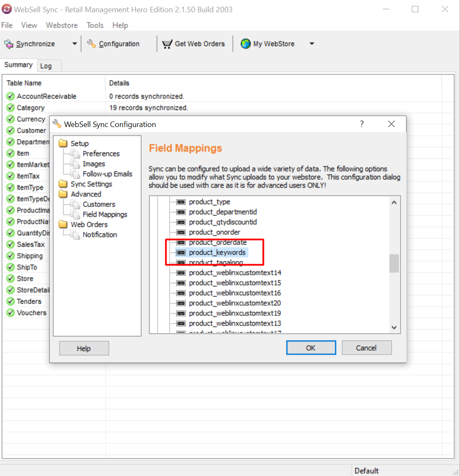
Task: Click green check icon beside Customer
Action: coord(11,130)
